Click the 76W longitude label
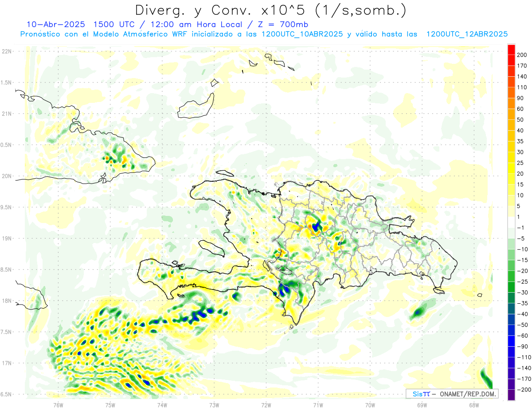 [x=58, y=405]
